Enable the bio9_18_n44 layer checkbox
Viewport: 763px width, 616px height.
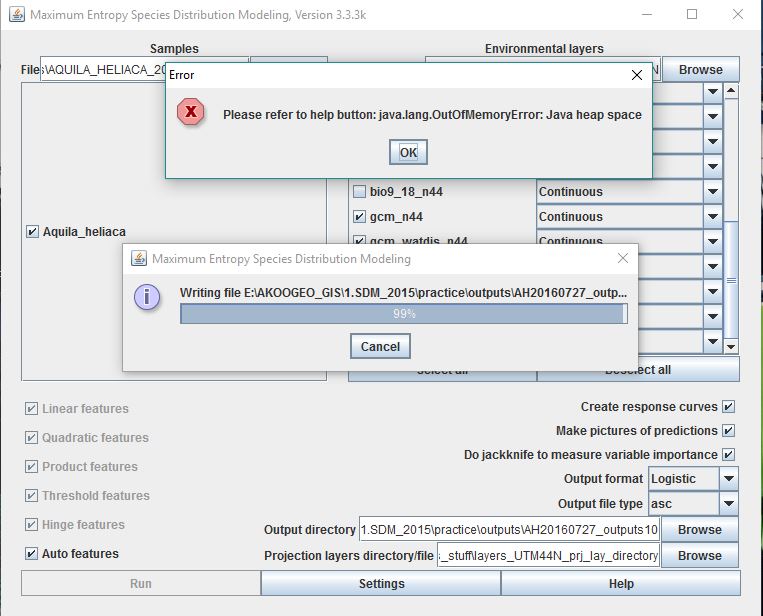(359, 191)
